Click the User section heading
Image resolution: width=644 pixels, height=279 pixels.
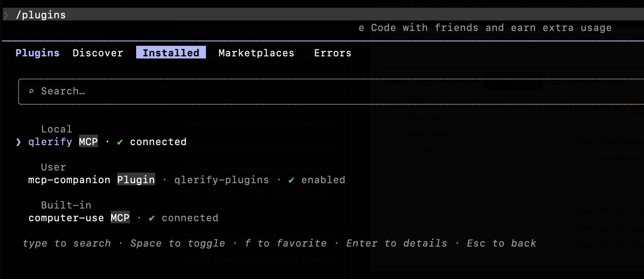coord(53,167)
